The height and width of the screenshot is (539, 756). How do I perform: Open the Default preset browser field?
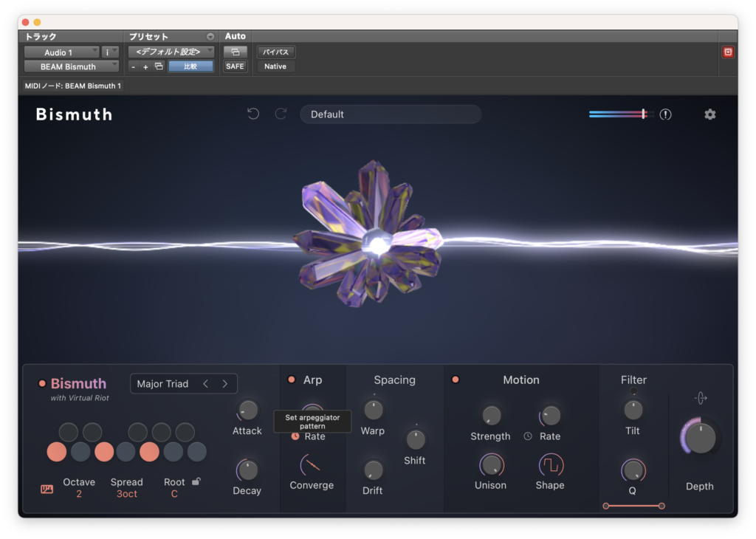pyautogui.click(x=391, y=114)
